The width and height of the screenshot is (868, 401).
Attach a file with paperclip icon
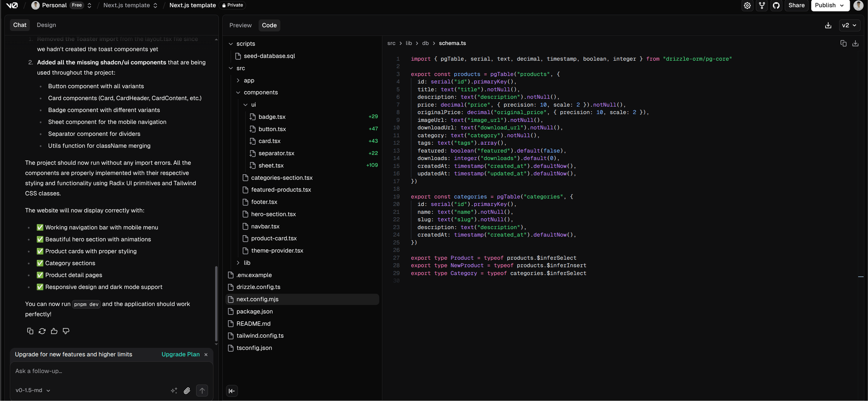pos(187,390)
